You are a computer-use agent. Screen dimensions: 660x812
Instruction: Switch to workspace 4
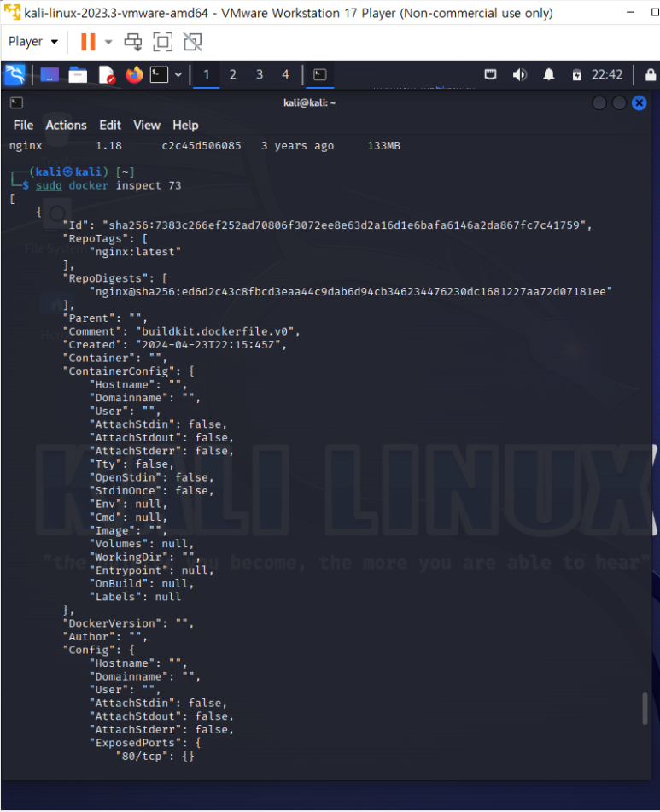[285, 74]
